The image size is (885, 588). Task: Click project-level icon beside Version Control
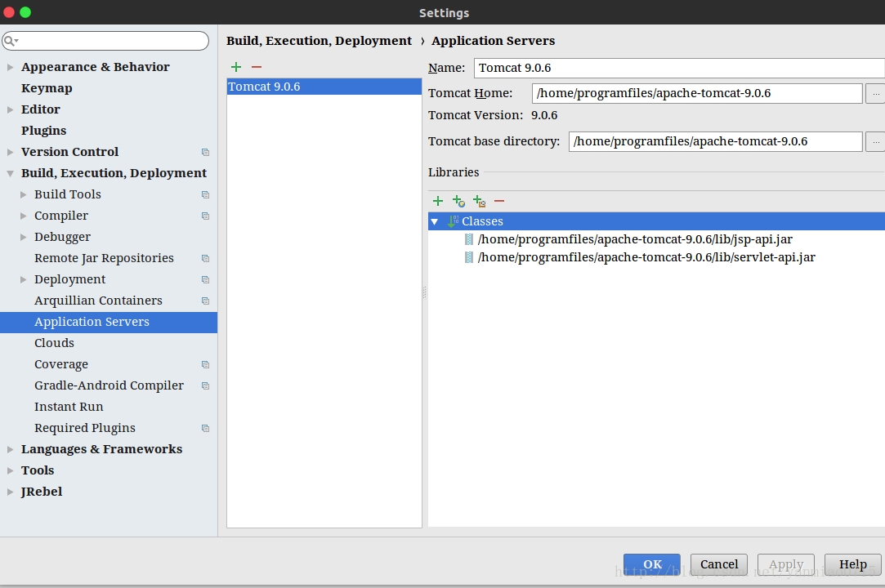[205, 153]
